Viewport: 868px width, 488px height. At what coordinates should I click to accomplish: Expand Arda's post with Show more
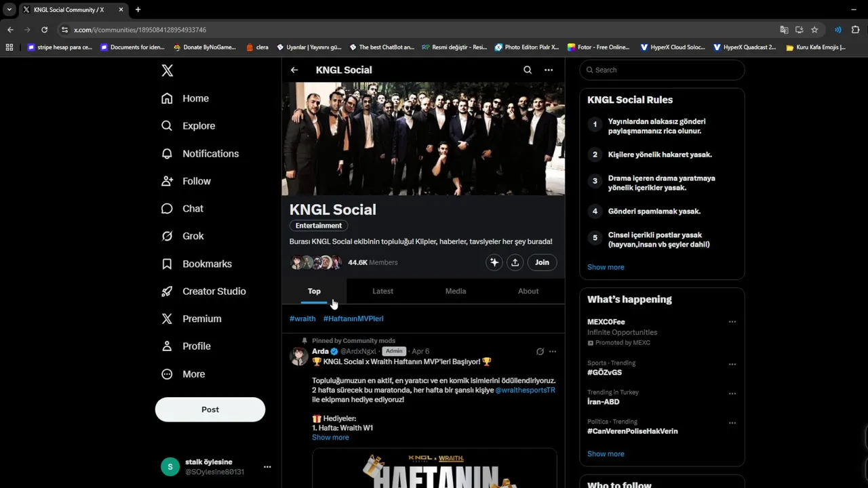[330, 437]
